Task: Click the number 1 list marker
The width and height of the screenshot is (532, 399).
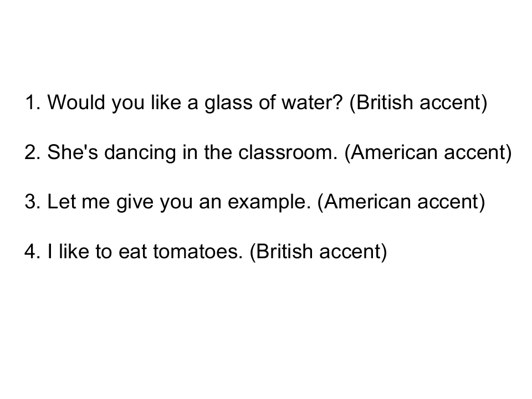Action: [x=32, y=103]
